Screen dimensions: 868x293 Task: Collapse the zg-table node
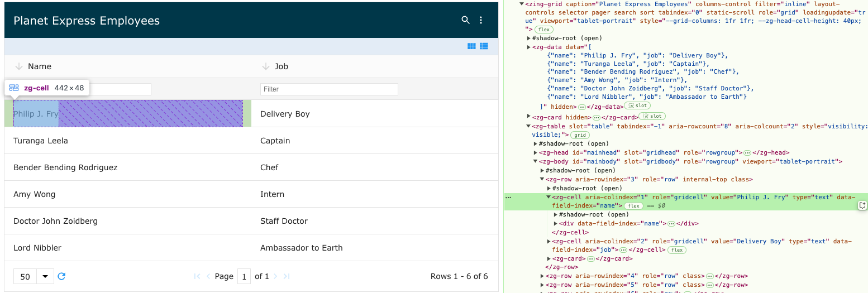(x=528, y=126)
